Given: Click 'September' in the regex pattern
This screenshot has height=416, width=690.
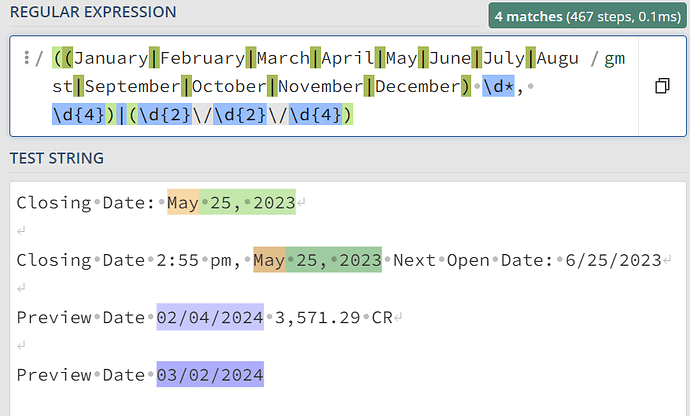Looking at the screenshot, I should click(x=132, y=86).
